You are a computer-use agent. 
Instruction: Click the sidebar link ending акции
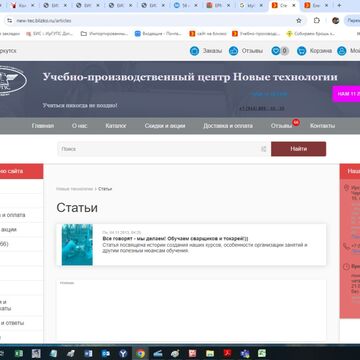[x=8, y=230]
